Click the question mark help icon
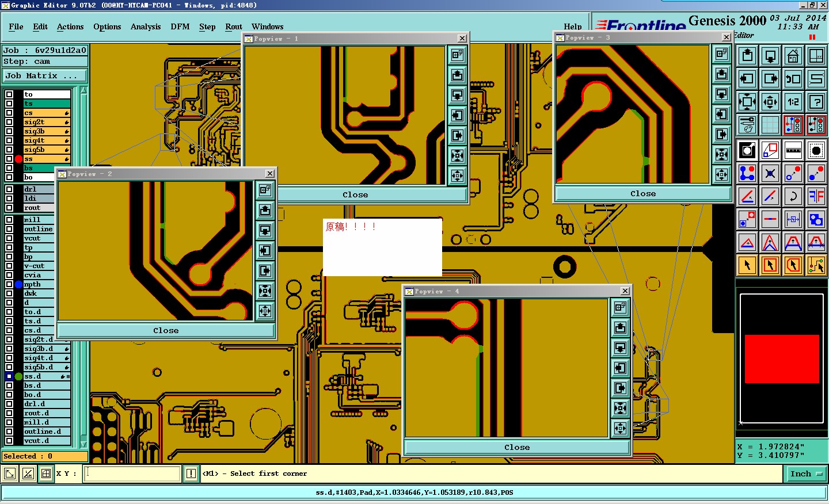829x504 pixels. coord(816,102)
